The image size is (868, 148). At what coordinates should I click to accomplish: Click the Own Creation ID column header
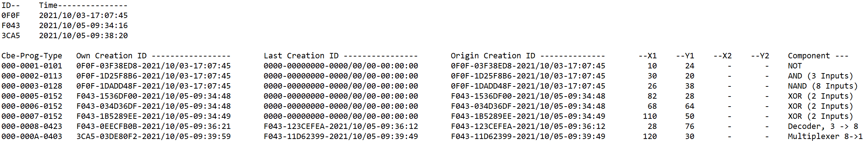[x=111, y=56]
